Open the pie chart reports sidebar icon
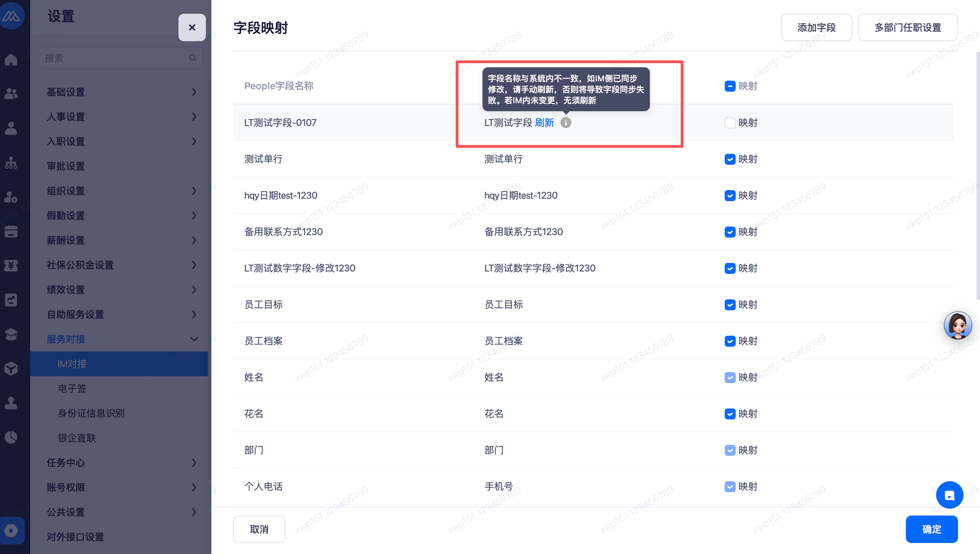 pos(11,437)
